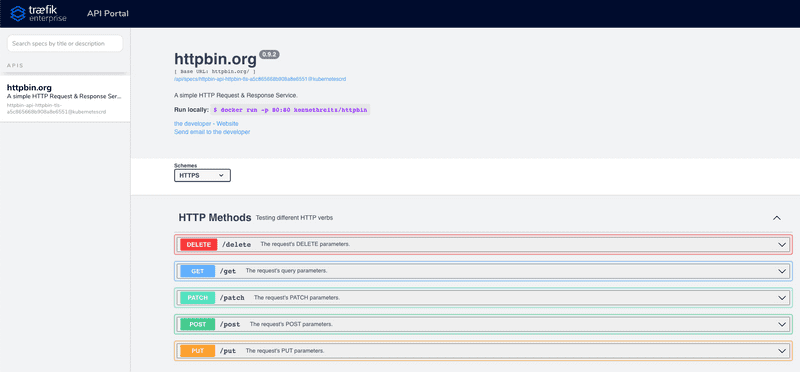Click the orange PUT method badge
Viewport: 800px width, 372px height.
(197, 351)
